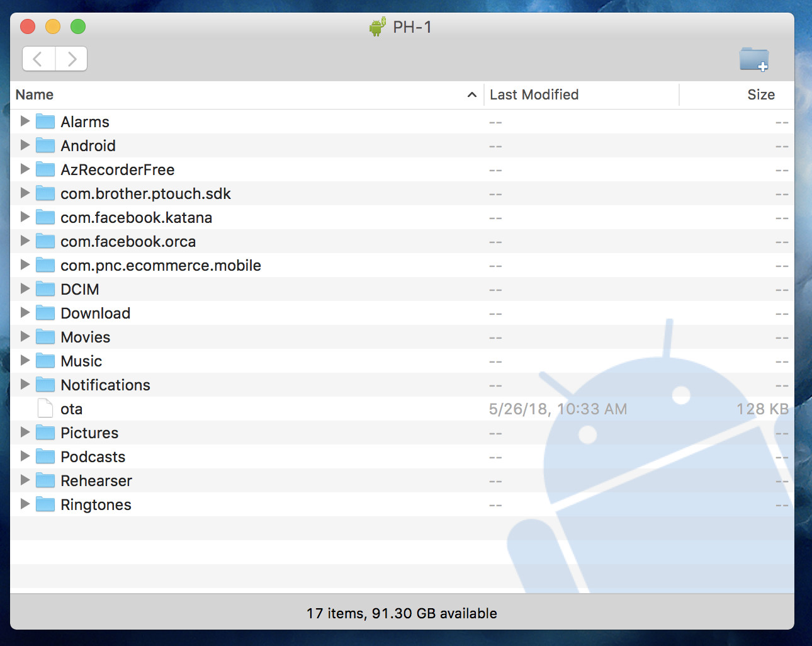The height and width of the screenshot is (646, 812).
Task: Click the AzRecorderFree folder icon
Action: pyautogui.click(x=45, y=169)
